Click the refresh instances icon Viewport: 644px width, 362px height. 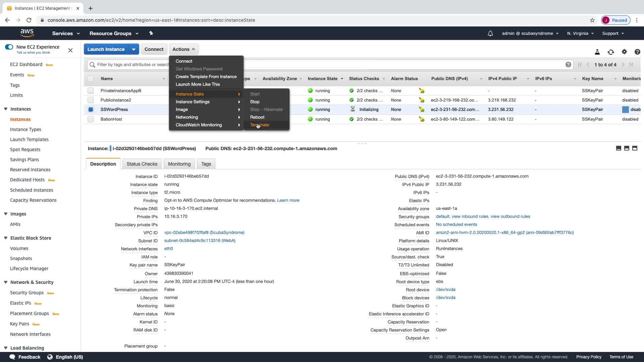[610, 52]
